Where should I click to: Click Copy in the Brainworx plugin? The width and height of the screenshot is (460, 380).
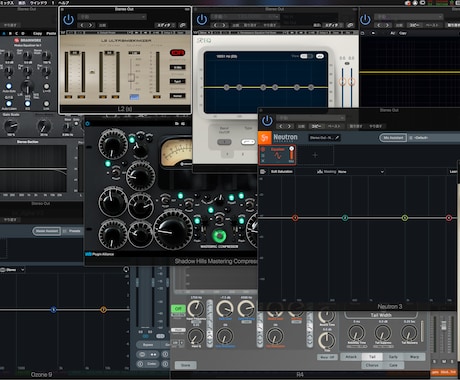37,33
